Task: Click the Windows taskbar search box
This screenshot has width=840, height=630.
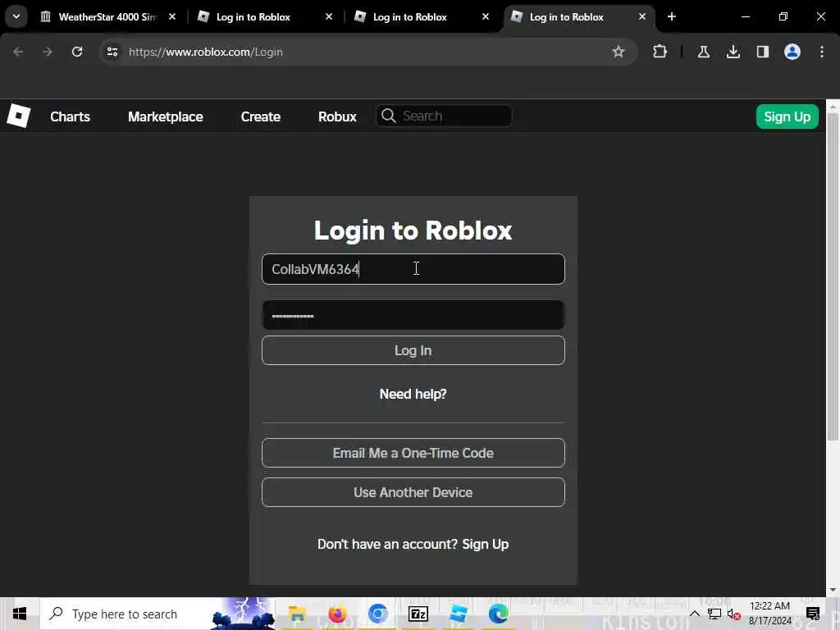Action: tap(157, 614)
